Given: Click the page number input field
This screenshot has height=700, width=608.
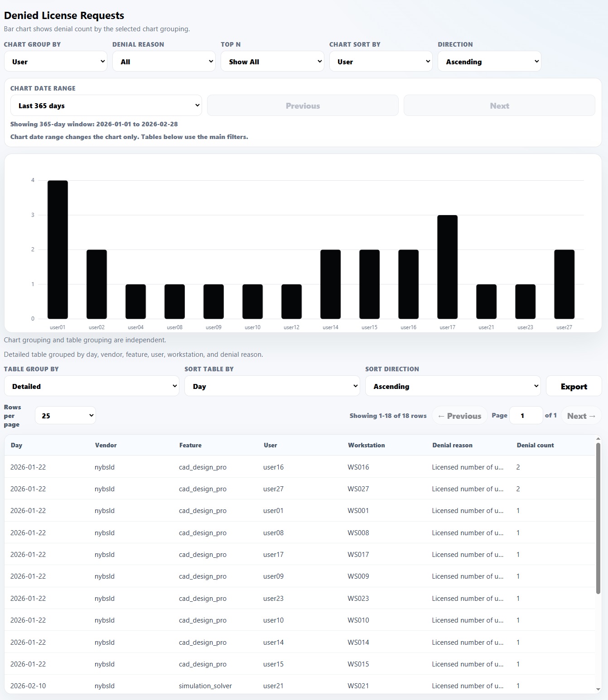Looking at the screenshot, I should pyautogui.click(x=526, y=415).
